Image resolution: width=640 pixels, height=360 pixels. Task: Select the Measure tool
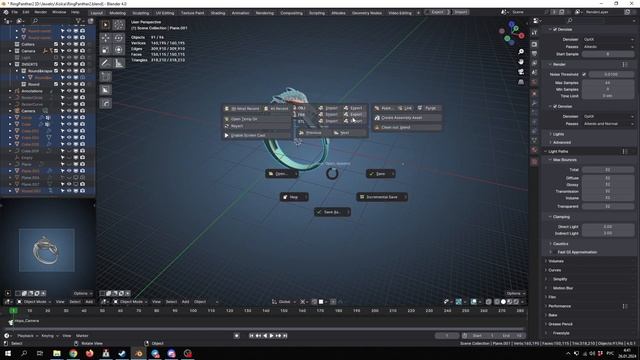[119, 63]
